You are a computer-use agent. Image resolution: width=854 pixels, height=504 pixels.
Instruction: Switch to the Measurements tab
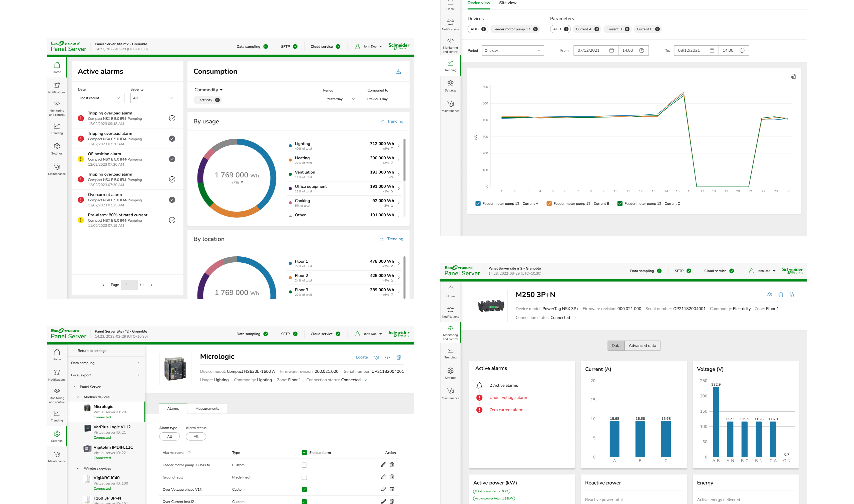tap(207, 408)
